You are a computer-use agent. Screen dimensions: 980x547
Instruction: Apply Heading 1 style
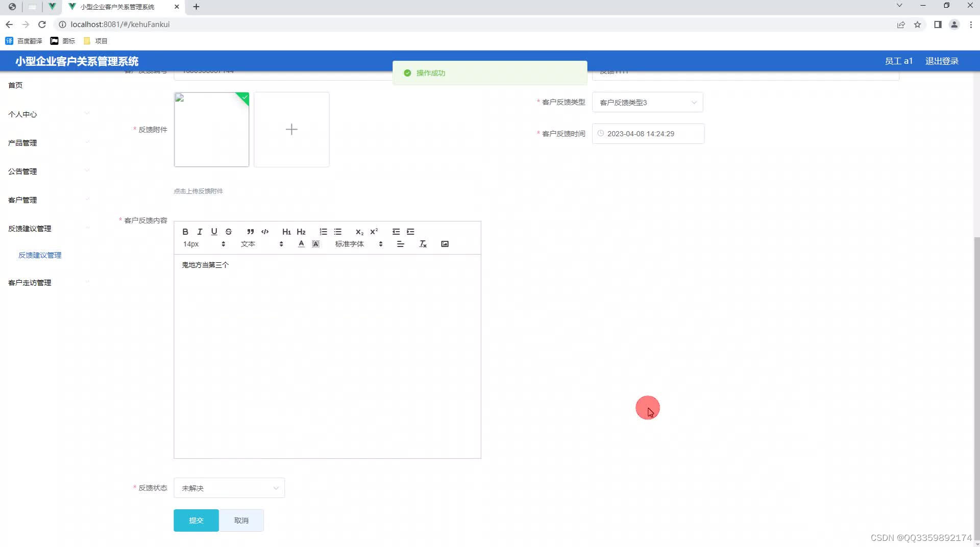pos(286,232)
